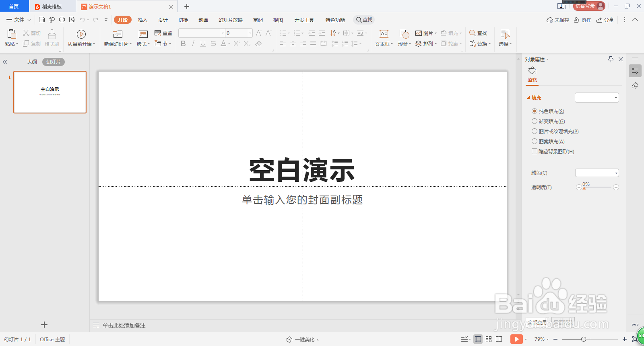Screen dimensions: 644x346
Task: Click the New Slide icon
Action: click(x=118, y=34)
